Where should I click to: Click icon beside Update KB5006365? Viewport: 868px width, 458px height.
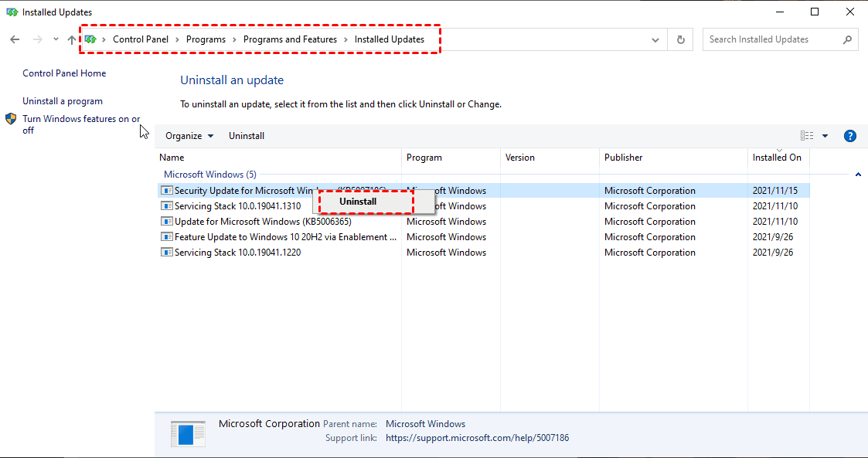(x=167, y=221)
